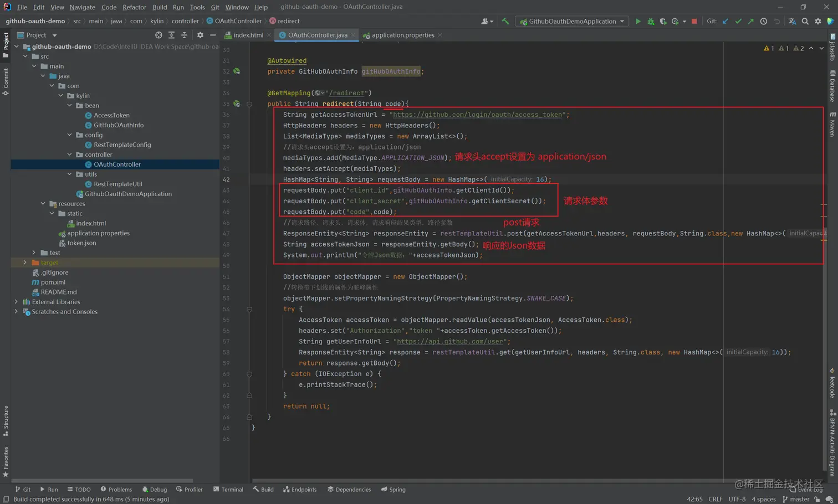Follow the api.github.com/user URL link

pos(450,342)
